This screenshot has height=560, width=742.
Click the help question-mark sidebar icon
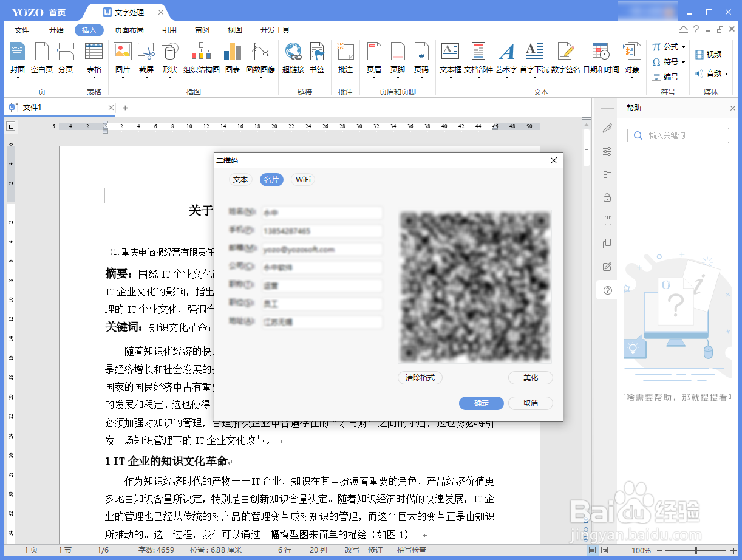click(x=607, y=290)
